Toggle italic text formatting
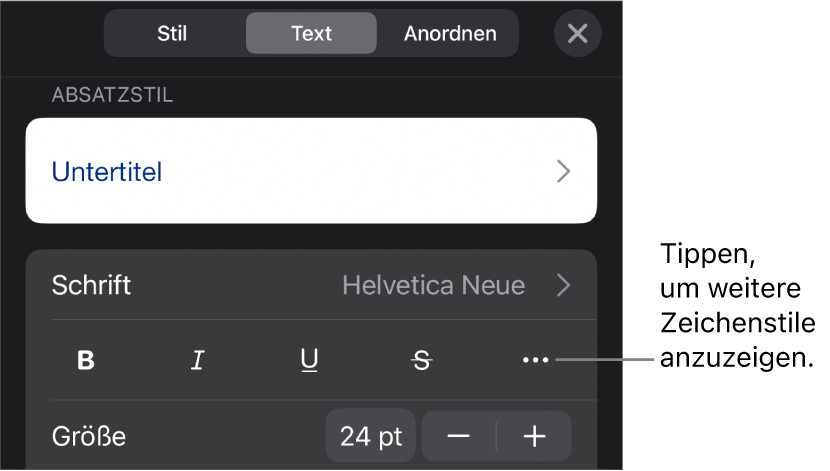The width and height of the screenshot is (830, 471). click(x=198, y=361)
